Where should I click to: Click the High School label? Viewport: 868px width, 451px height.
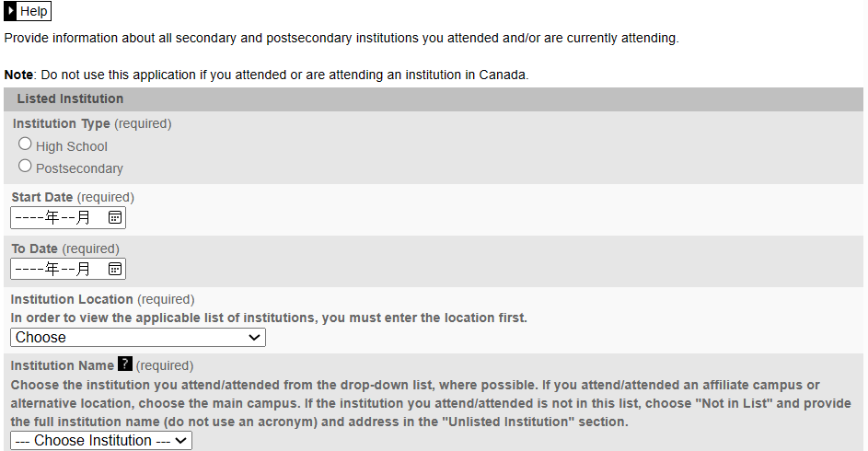[x=72, y=146]
